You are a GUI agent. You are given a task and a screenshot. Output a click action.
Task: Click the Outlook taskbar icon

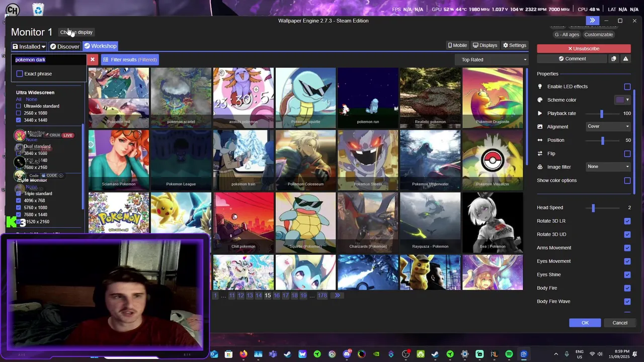coord(214,354)
